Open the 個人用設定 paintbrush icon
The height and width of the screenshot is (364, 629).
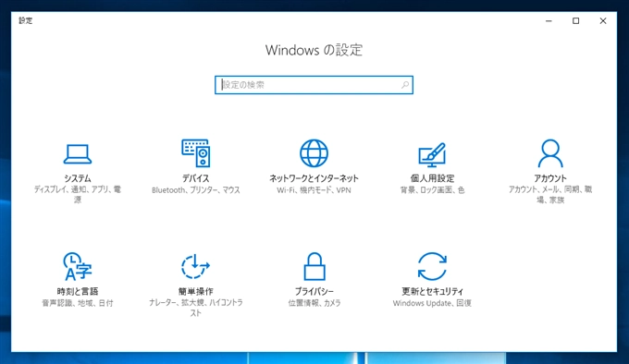(x=432, y=154)
